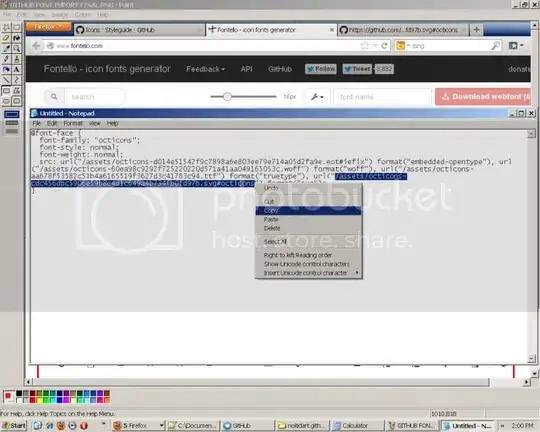Viewport: 540px width, 432px height.
Task: Select the Pick Color eyedropper tool
Action: [x=6, y=49]
